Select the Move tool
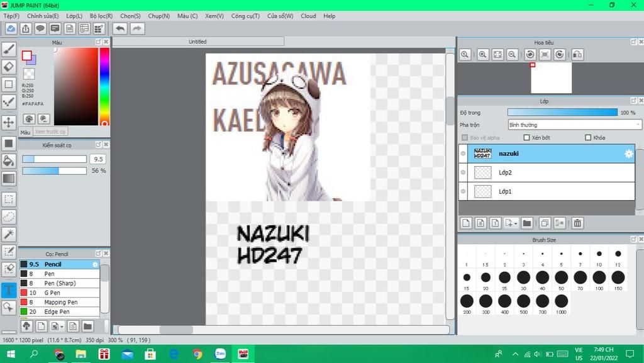644x363 pixels. (x=9, y=122)
